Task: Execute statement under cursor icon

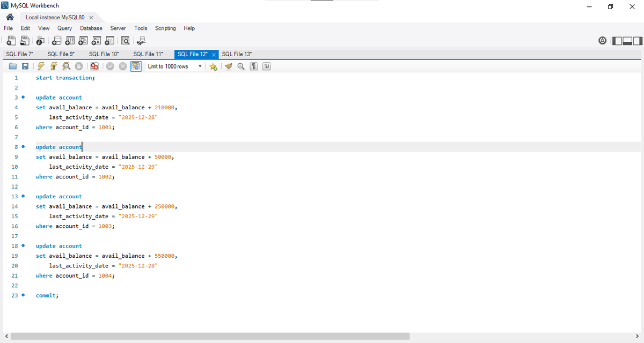Action: 54,66
